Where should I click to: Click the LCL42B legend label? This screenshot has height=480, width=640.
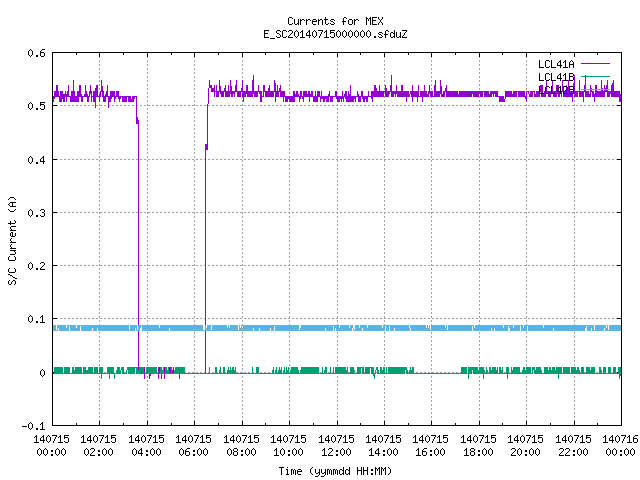tap(556, 90)
